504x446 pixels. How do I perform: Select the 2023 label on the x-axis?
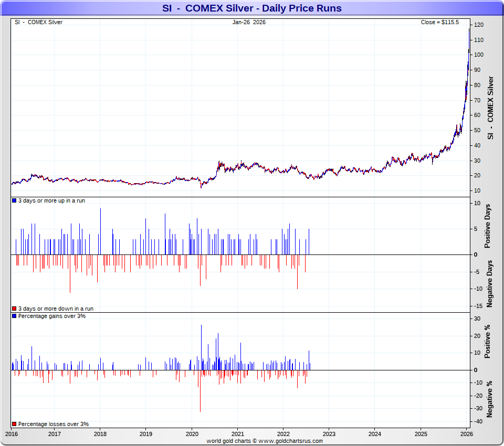329,434
